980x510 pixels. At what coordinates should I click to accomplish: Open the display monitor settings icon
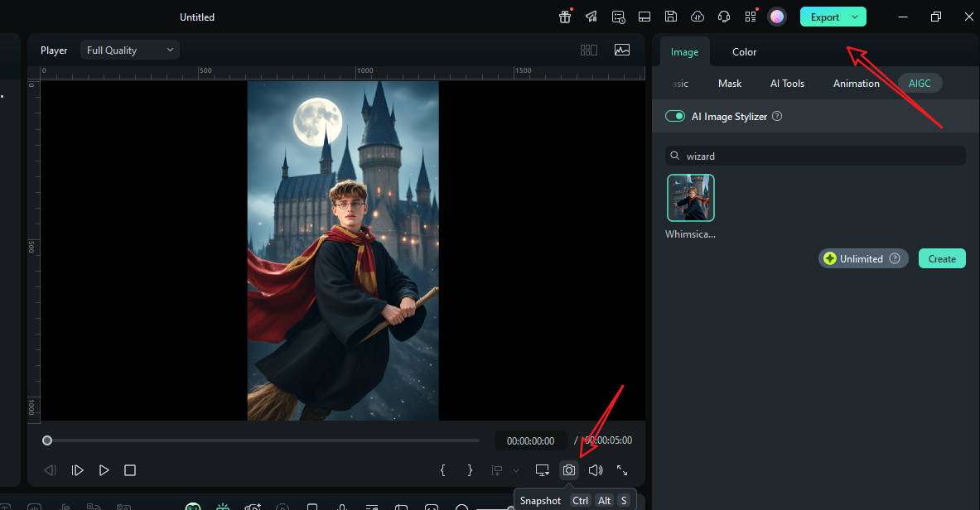point(543,470)
